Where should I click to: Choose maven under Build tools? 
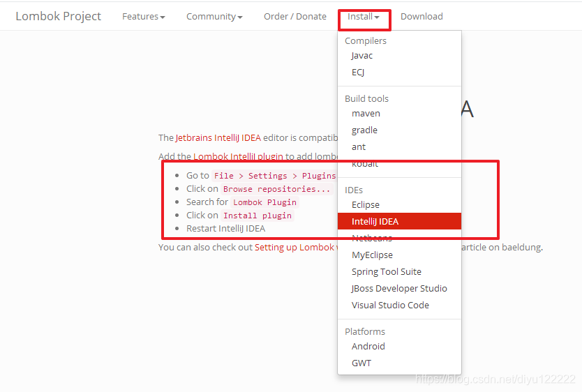coord(399,114)
